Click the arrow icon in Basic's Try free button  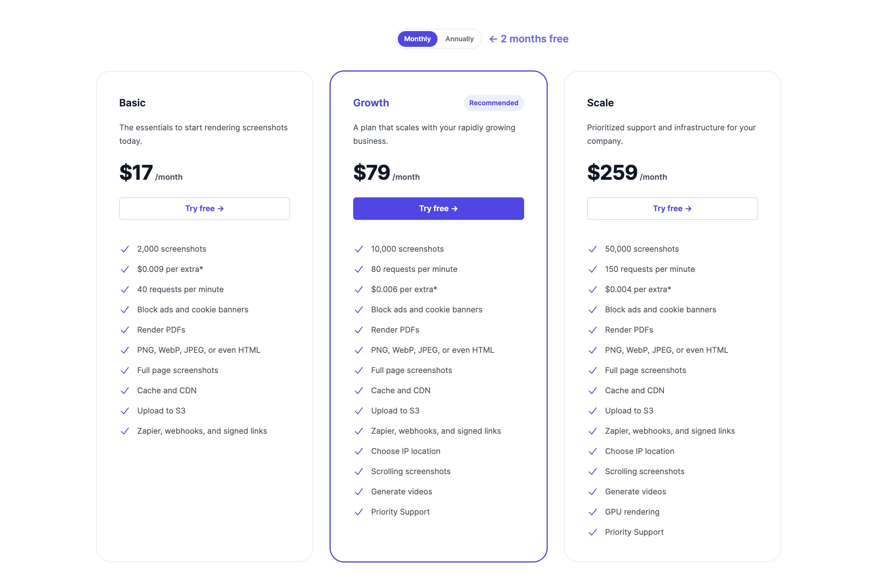click(222, 208)
